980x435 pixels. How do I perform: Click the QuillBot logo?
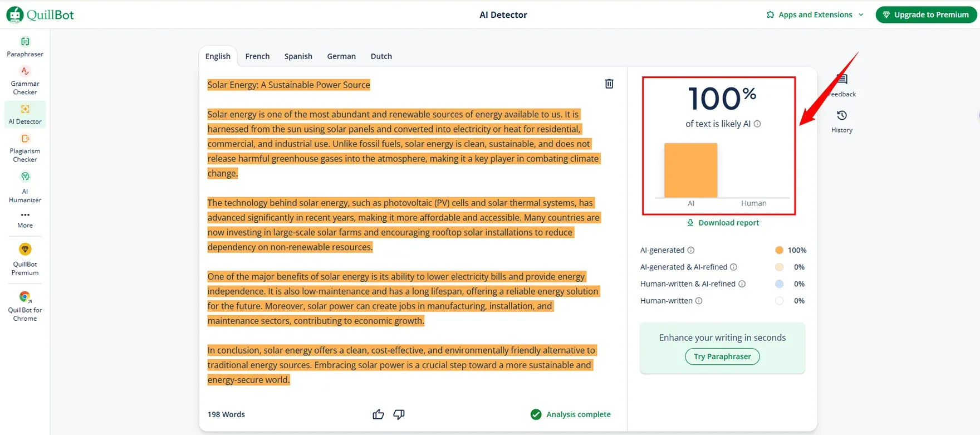click(40, 14)
